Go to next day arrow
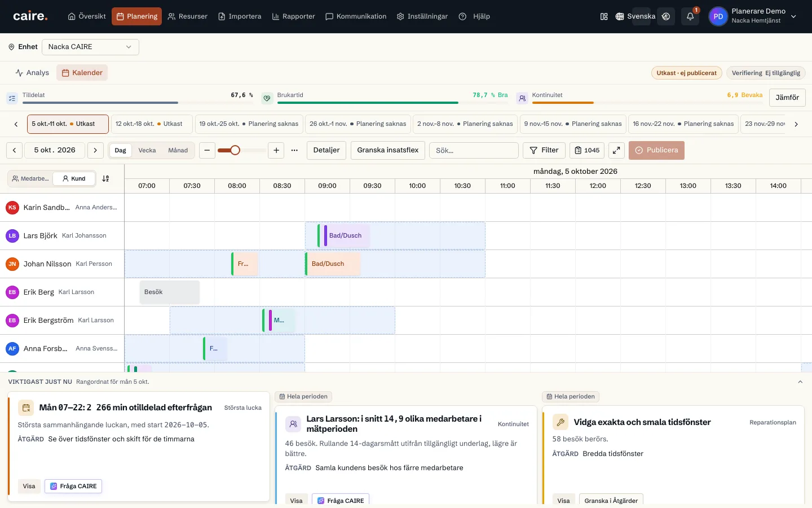Viewport: 812px width, 508px height. pyautogui.click(x=95, y=150)
